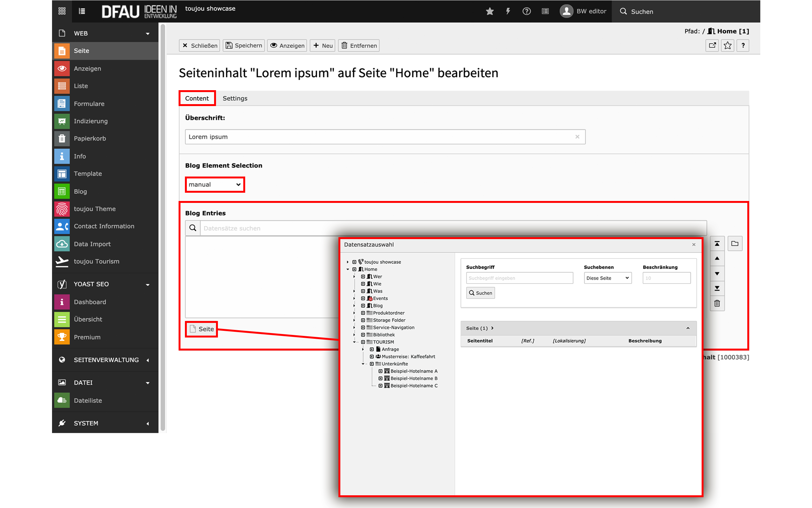Open bookmarks star in top bar
The image size is (812, 508).
tap(489, 11)
